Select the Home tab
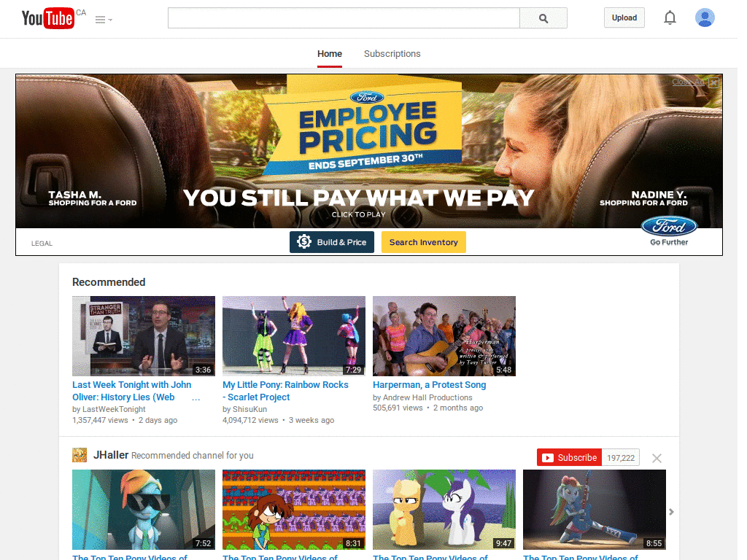The height and width of the screenshot is (560, 747). pos(329,53)
